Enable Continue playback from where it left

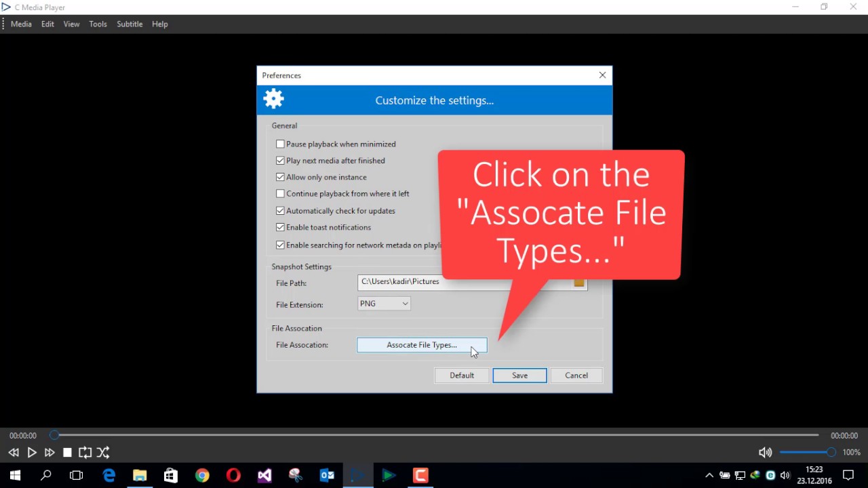point(280,194)
